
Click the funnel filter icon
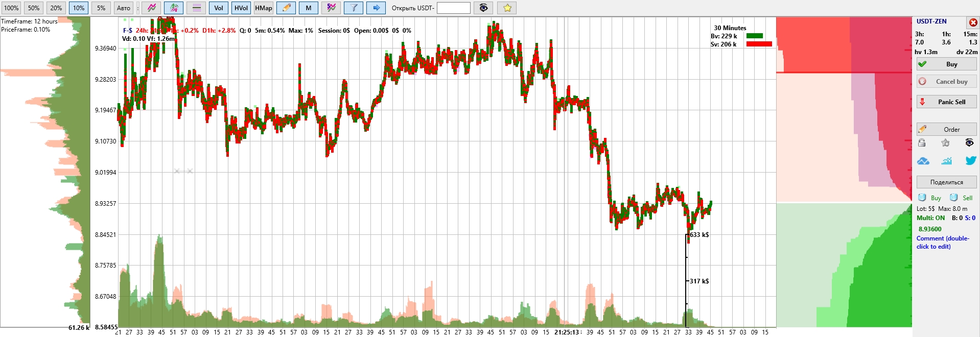tap(354, 8)
